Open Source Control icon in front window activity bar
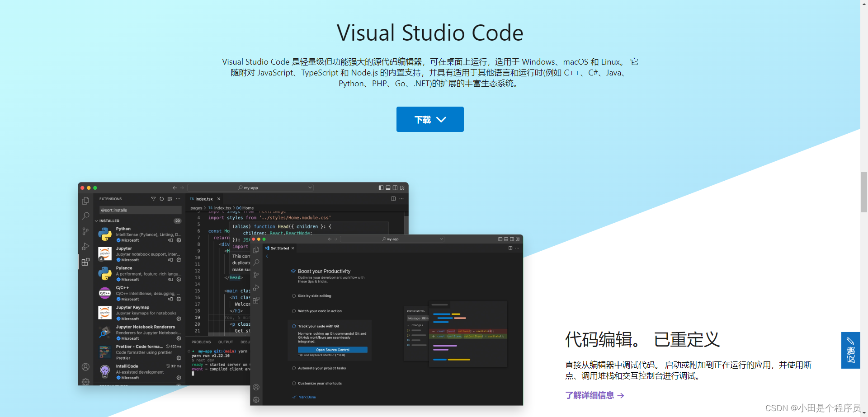Viewport: 868px width, 417px height. 256,275
